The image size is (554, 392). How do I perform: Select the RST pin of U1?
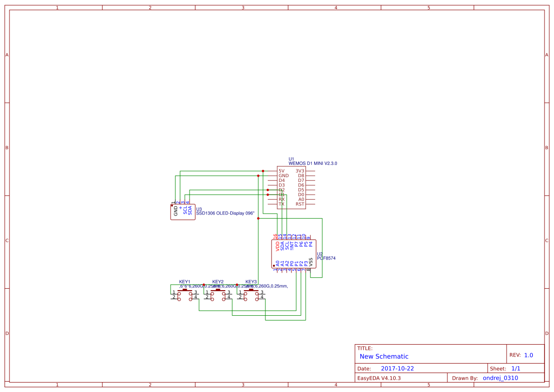tap(300, 204)
